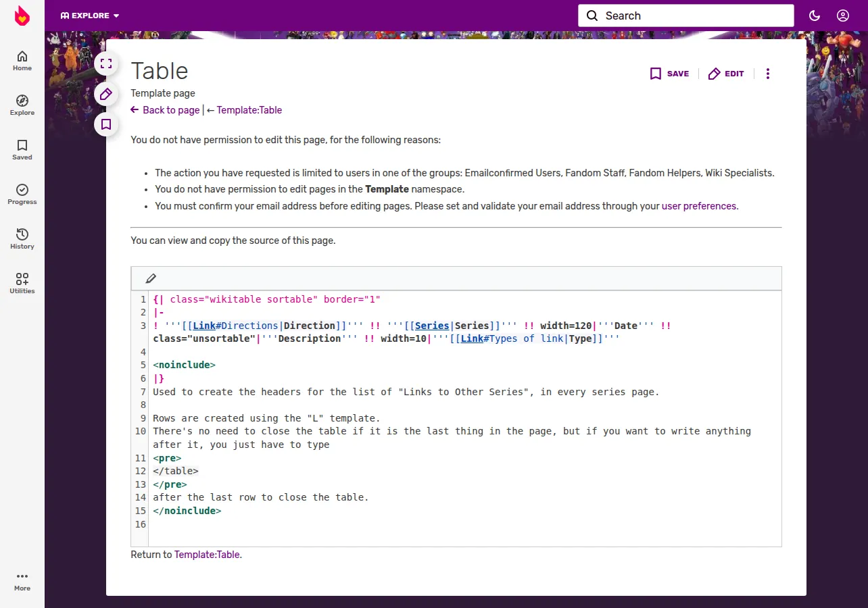Click line 14 'after the last row' text
Viewport: 868px width, 608px height.
(x=261, y=497)
